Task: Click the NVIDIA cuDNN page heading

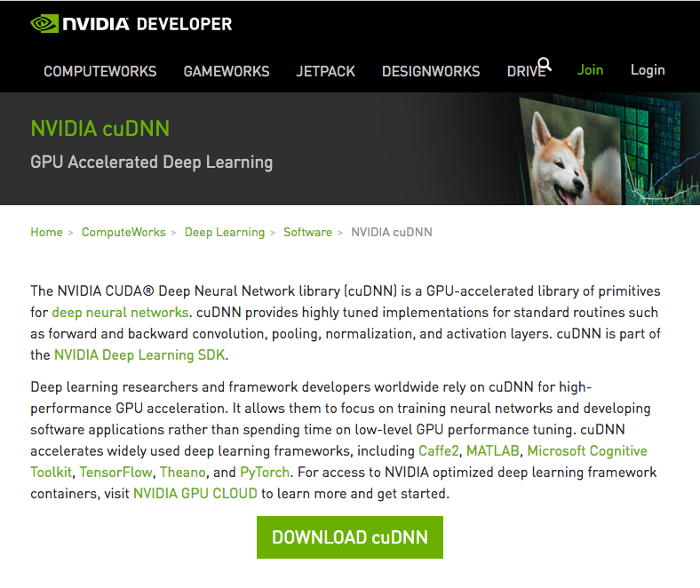Action: [x=100, y=129]
